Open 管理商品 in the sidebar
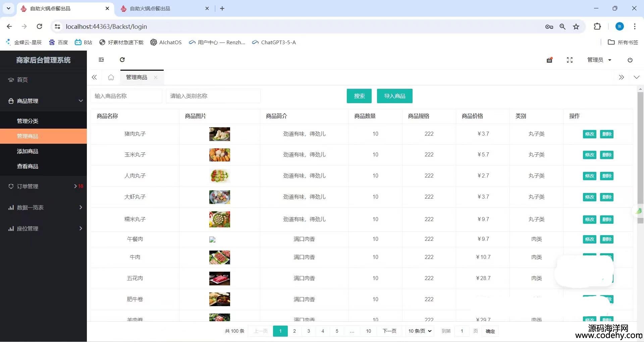This screenshot has width=644, height=342. 43,136
